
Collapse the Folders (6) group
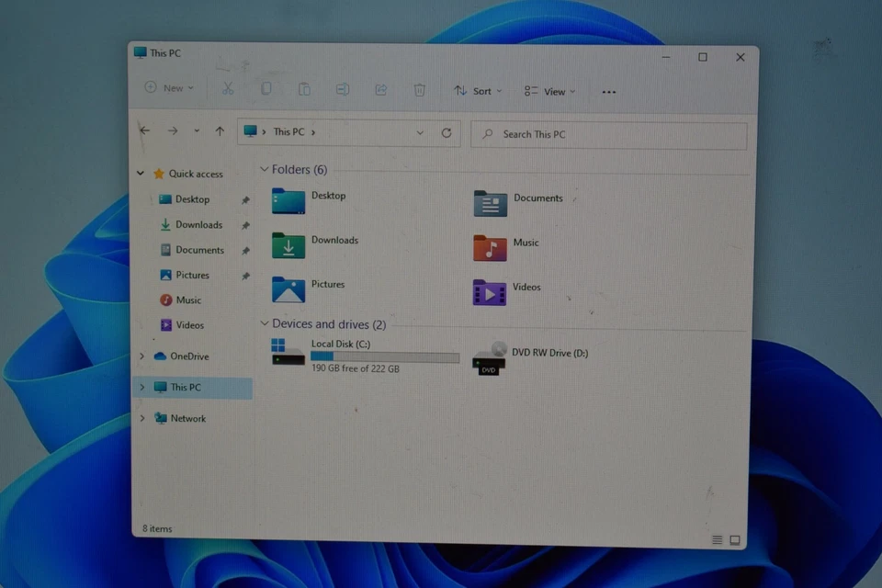tap(265, 169)
